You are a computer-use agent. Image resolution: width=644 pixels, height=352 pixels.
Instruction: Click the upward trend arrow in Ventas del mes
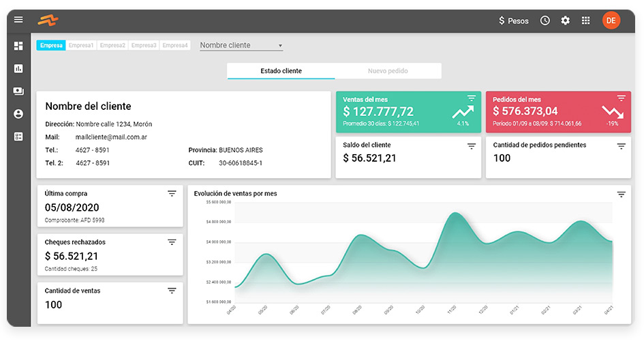(x=463, y=113)
